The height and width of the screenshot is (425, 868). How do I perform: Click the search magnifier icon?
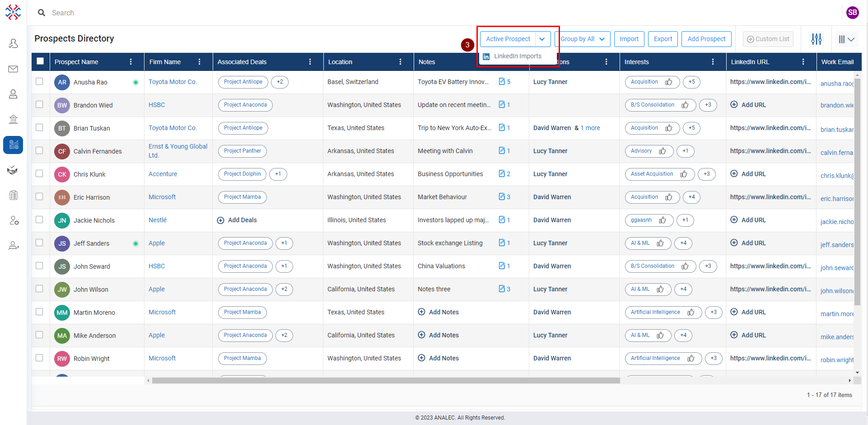[42, 13]
